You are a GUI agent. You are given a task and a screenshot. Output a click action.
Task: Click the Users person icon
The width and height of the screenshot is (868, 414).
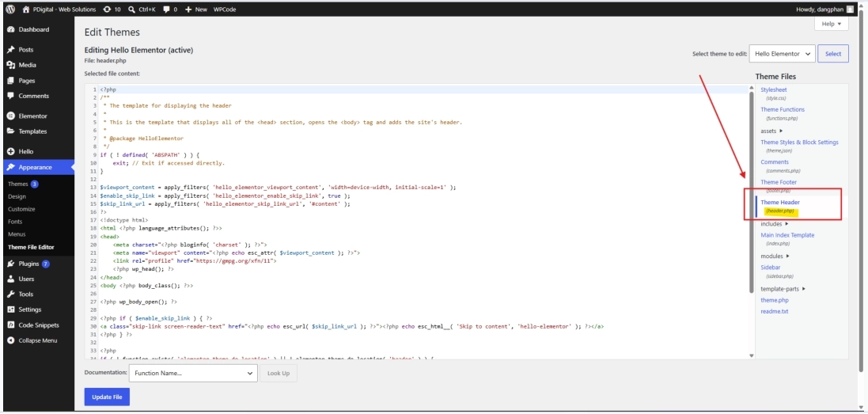pyautogui.click(x=10, y=279)
